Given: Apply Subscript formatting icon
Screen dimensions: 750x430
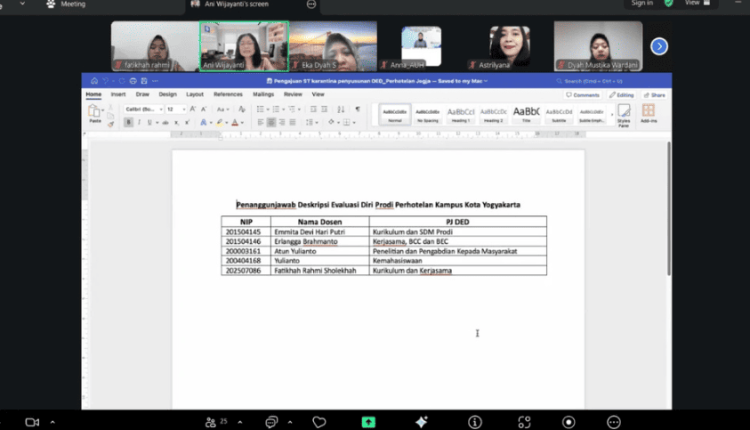Looking at the screenshot, I should coord(176,123).
